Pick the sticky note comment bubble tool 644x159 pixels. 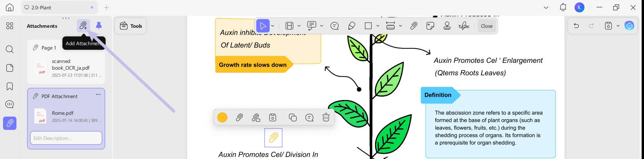[x=334, y=26]
